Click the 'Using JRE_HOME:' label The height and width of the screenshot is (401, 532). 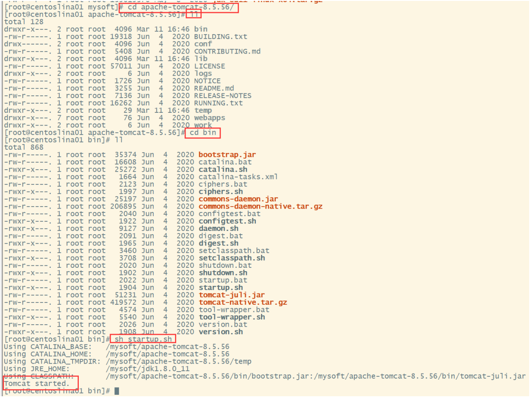(37, 369)
